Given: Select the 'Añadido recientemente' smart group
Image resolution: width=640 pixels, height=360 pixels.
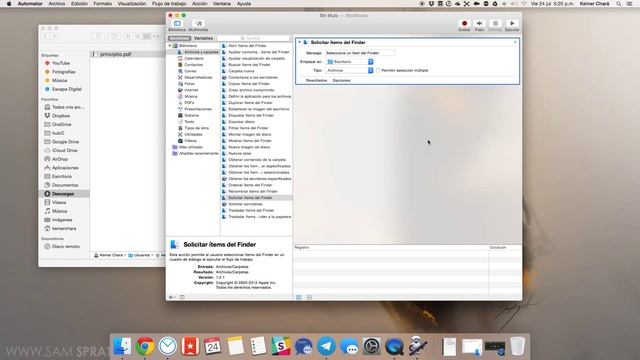Looking at the screenshot, I should [x=198, y=153].
